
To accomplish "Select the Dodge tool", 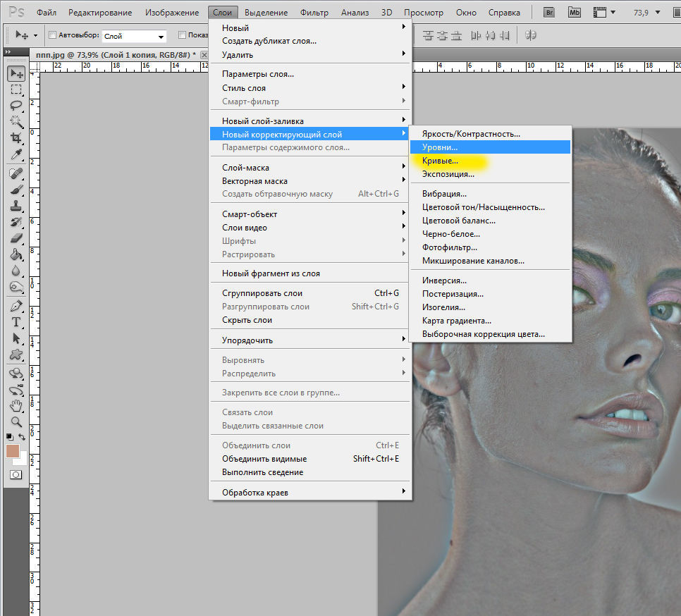I will (x=16, y=287).
